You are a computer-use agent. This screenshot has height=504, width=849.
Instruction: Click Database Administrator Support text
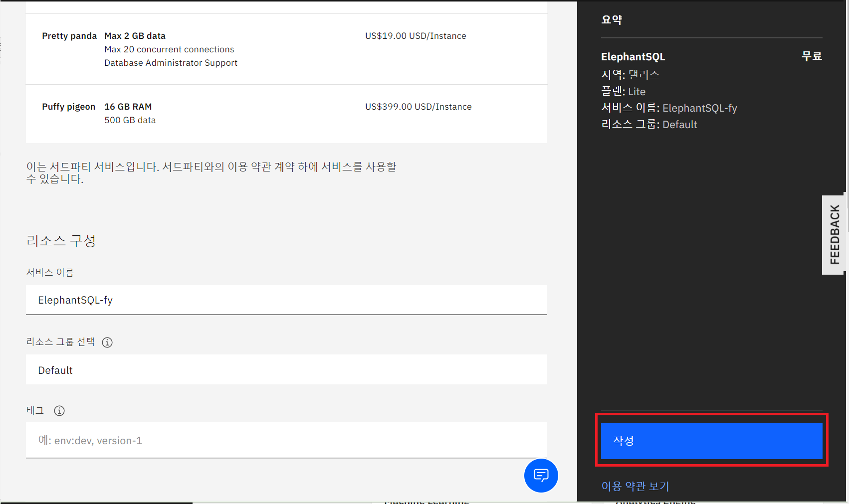(x=171, y=63)
